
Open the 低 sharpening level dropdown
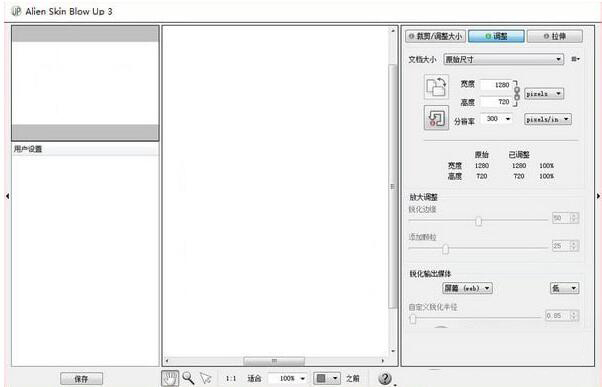(x=564, y=288)
